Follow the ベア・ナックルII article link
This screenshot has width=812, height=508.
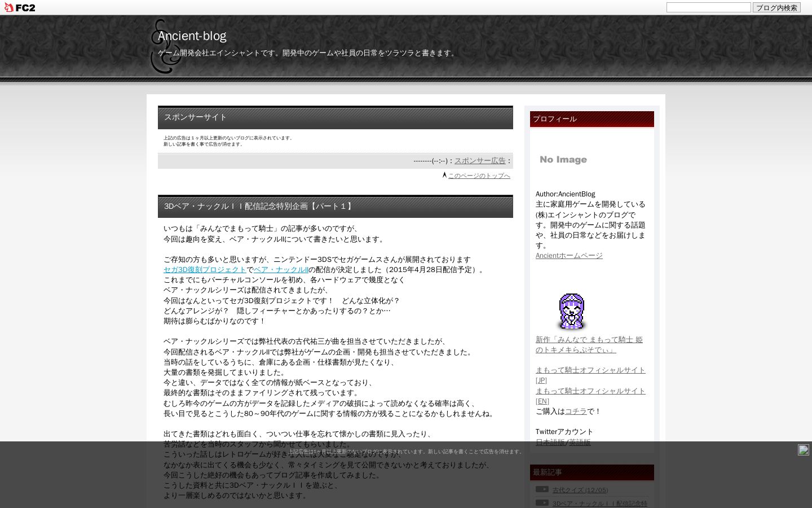click(281, 270)
